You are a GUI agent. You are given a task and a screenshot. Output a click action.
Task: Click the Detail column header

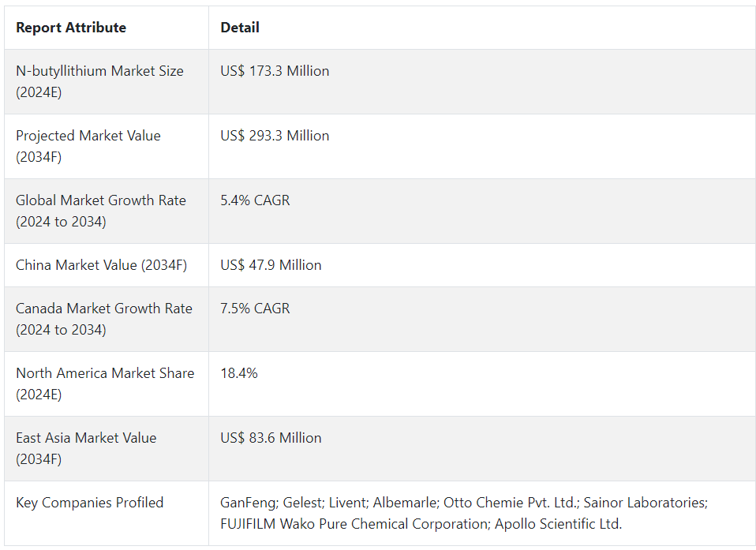240,28
